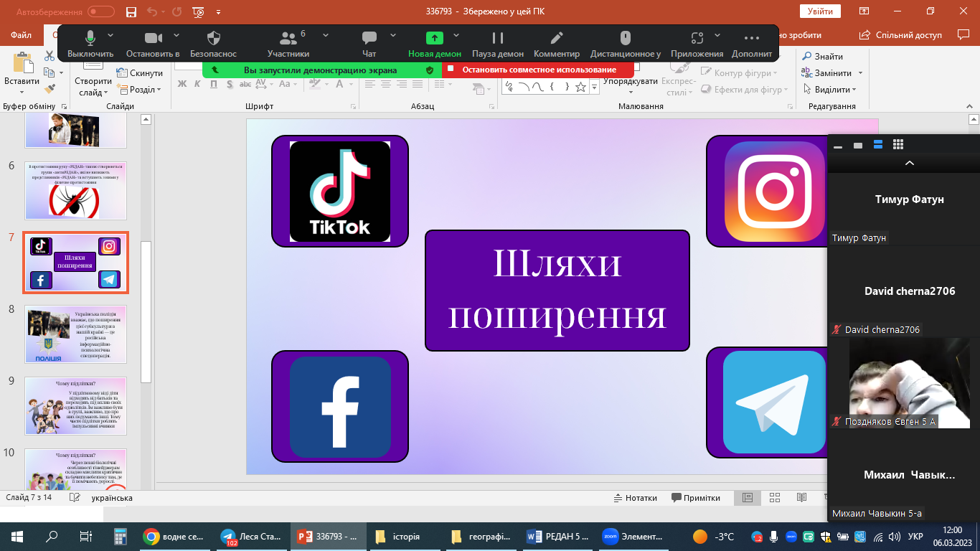Open change case Aa dropdown

click(288, 84)
